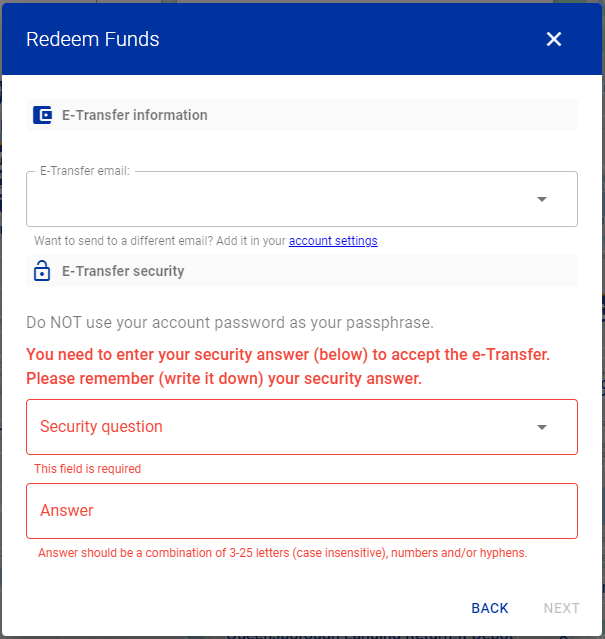Screen dimensions: 605x639
Task: Open the E-Transfer email dropdown arrow
Action: 541,199
